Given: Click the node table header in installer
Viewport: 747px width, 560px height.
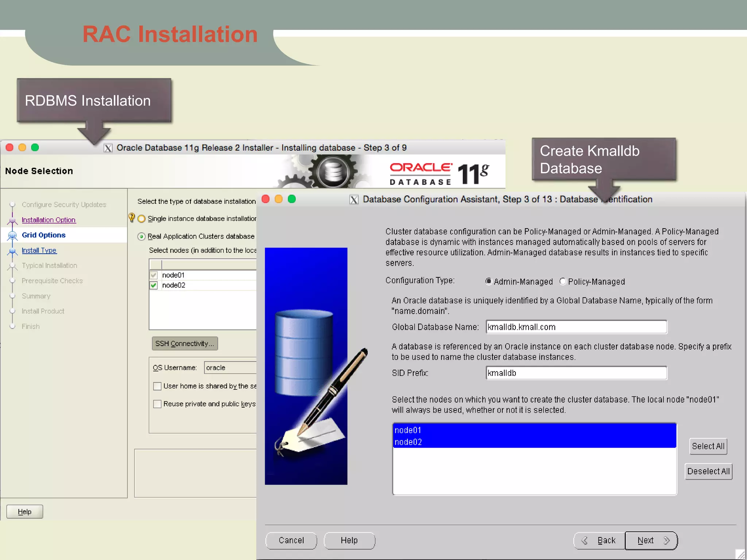Looking at the screenshot, I should (x=203, y=264).
